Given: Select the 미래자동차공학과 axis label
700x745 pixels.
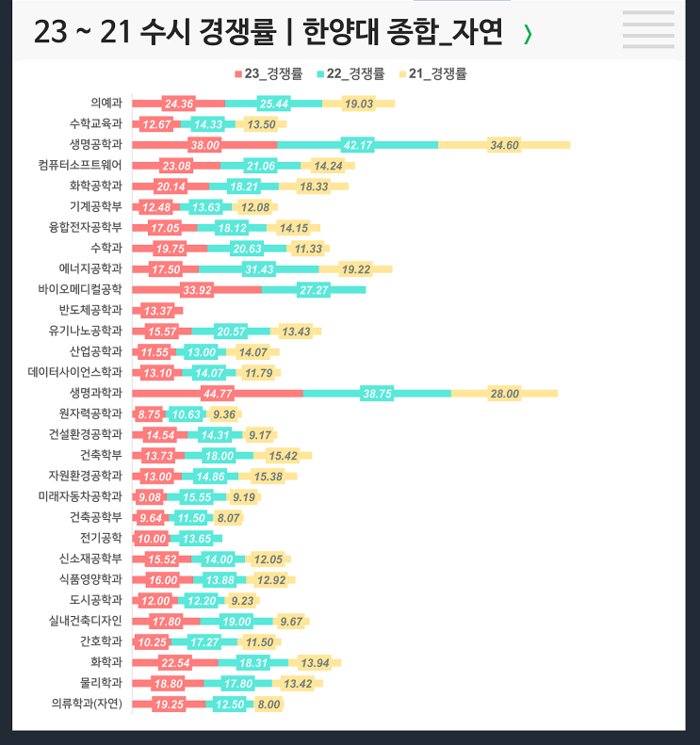Looking at the screenshot, I should tap(80, 496).
